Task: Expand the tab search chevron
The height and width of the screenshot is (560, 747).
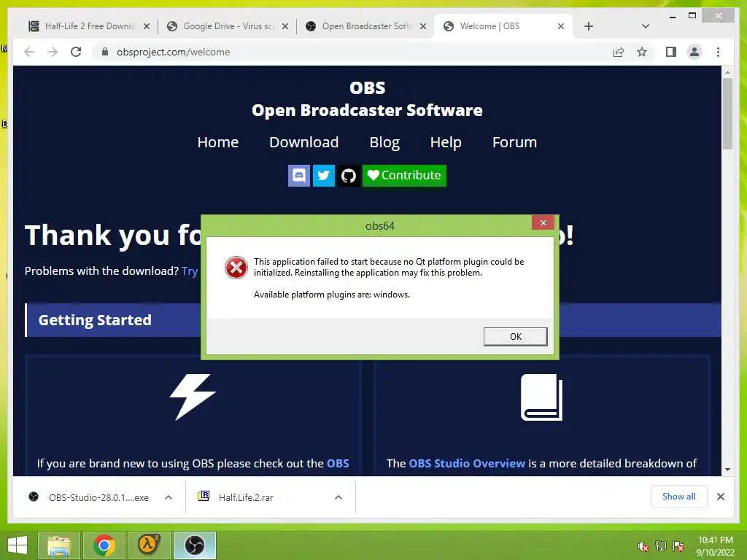Action: click(x=645, y=26)
